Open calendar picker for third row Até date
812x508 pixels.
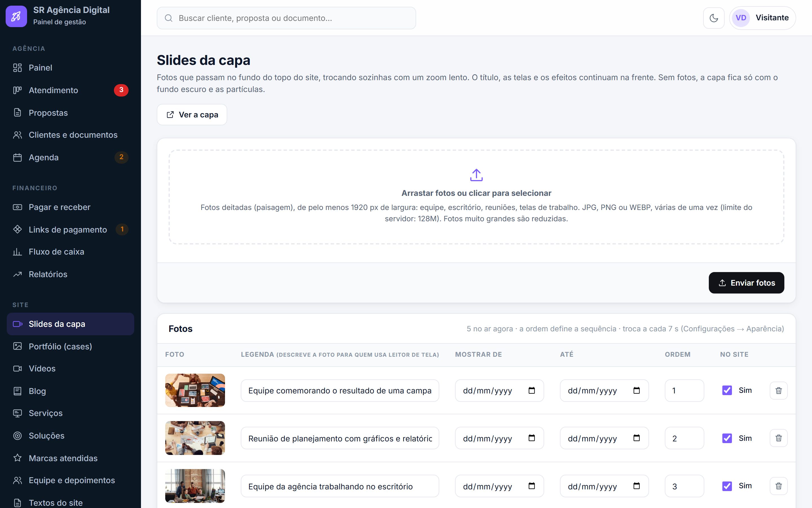pos(637,486)
